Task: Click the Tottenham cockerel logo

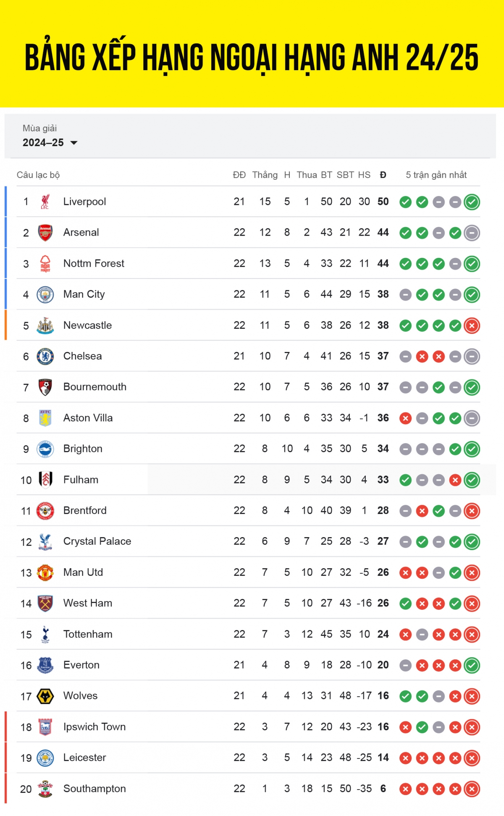Action: coord(45,634)
